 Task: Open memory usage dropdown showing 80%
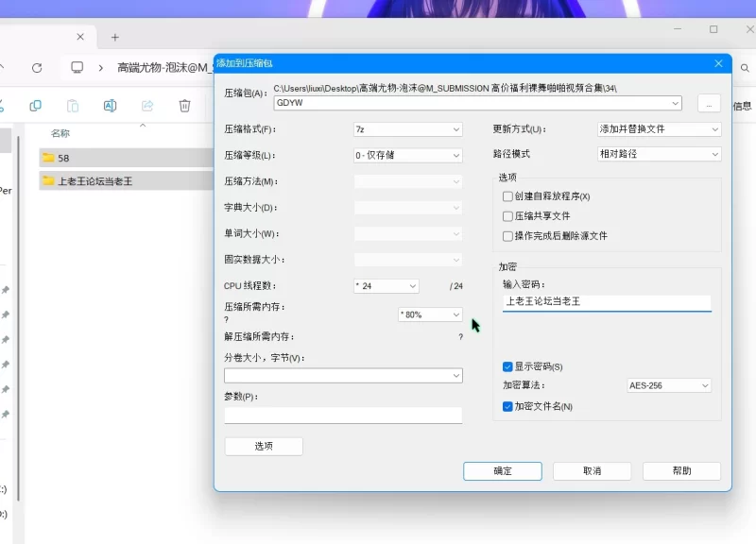click(430, 314)
